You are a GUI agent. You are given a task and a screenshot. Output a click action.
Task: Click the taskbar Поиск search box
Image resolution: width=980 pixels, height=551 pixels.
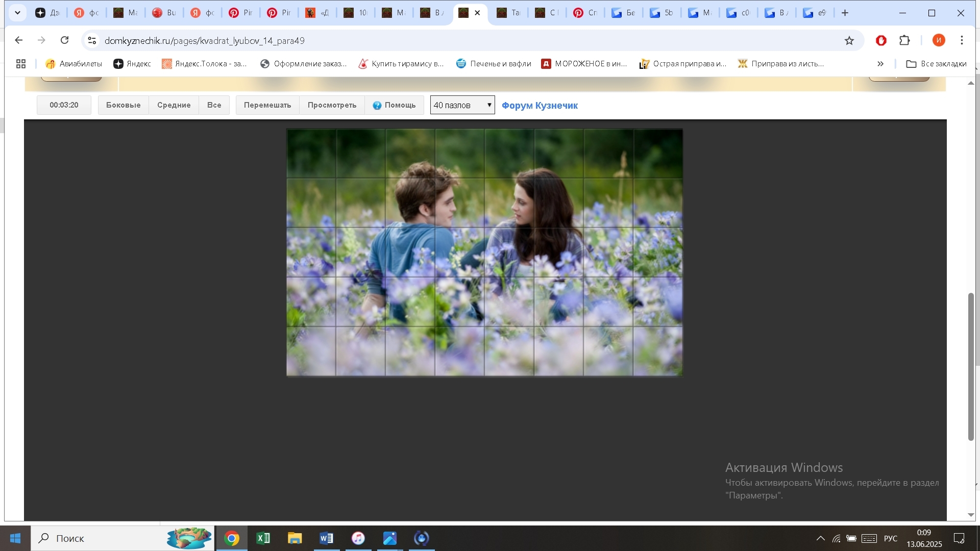click(122, 538)
